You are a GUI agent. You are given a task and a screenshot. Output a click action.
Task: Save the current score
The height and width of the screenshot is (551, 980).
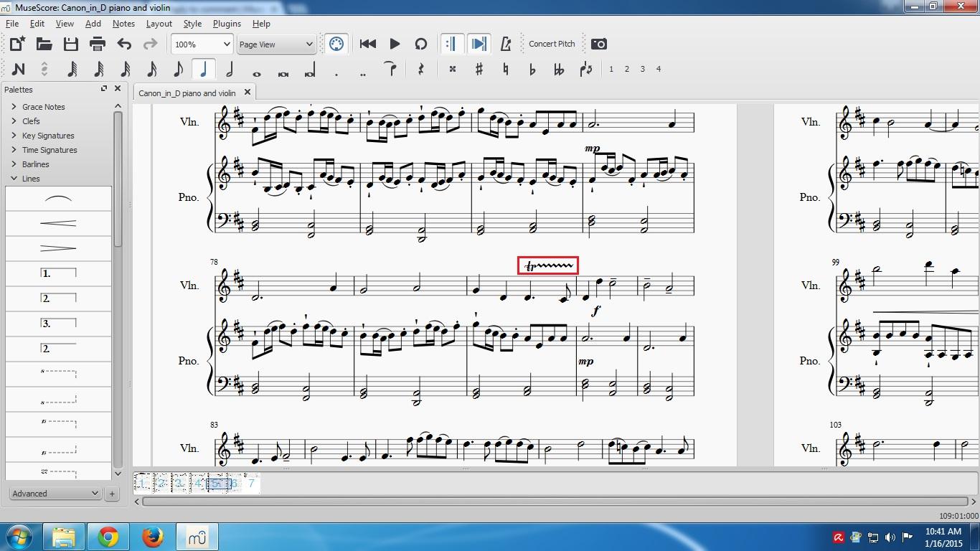[x=70, y=44]
